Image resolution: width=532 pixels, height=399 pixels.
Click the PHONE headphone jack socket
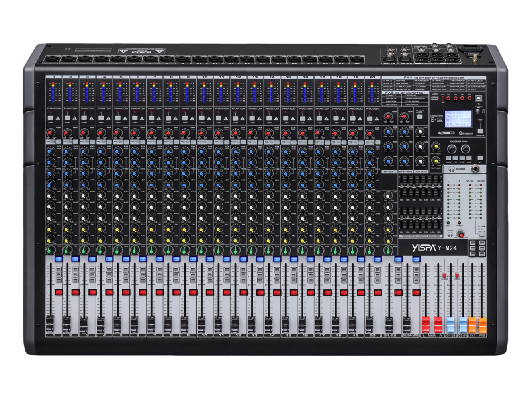click(475, 169)
